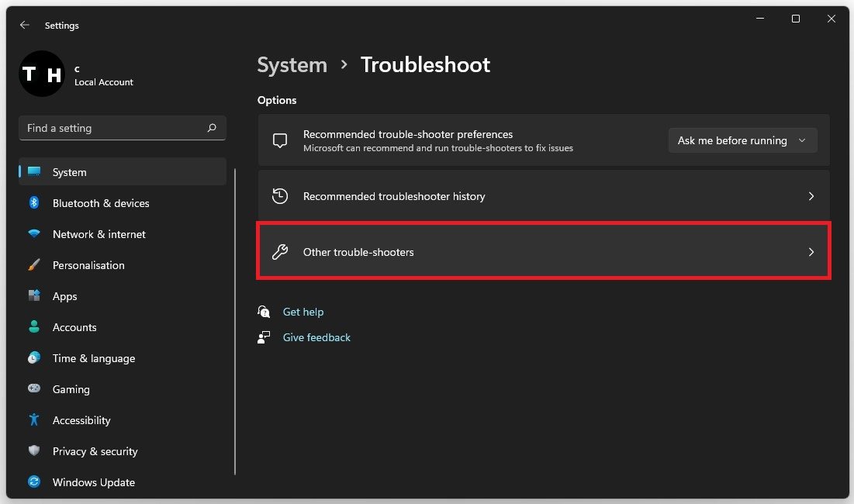Open the Ask me before running dropdown
854x504 pixels.
[742, 140]
